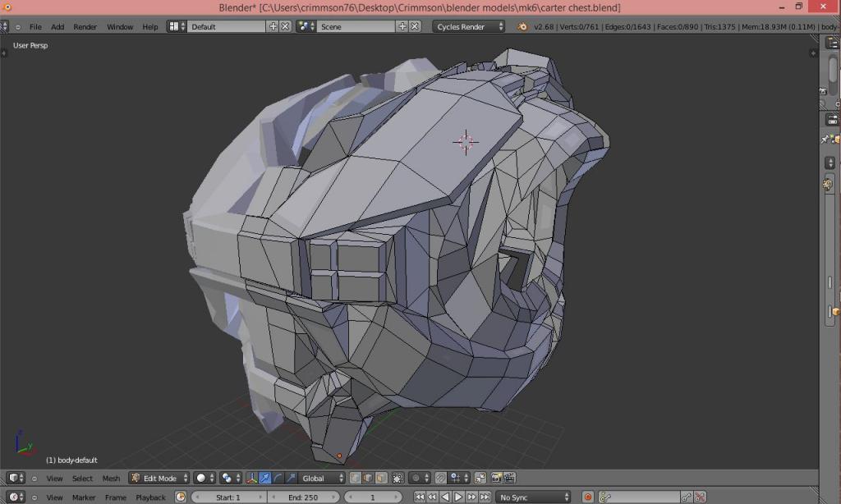Render an OpenGL animation with clapperboard icon

point(509,478)
